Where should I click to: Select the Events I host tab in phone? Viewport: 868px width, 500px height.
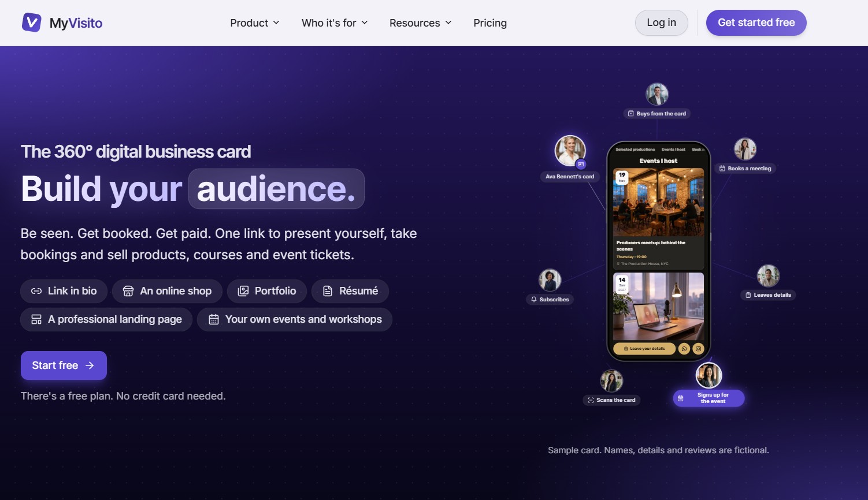click(673, 150)
